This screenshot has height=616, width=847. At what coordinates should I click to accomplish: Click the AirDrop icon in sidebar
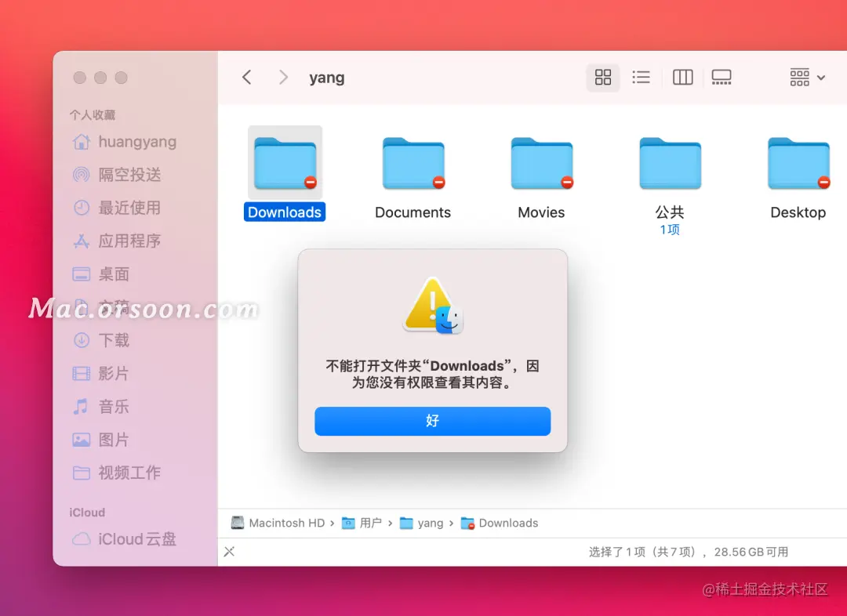(x=81, y=175)
